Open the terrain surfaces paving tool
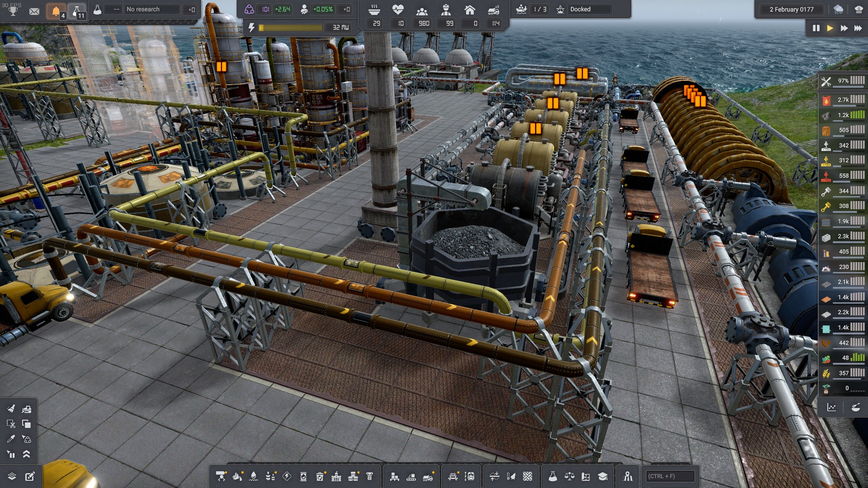Image resolution: width=868 pixels, height=488 pixels. (528, 476)
